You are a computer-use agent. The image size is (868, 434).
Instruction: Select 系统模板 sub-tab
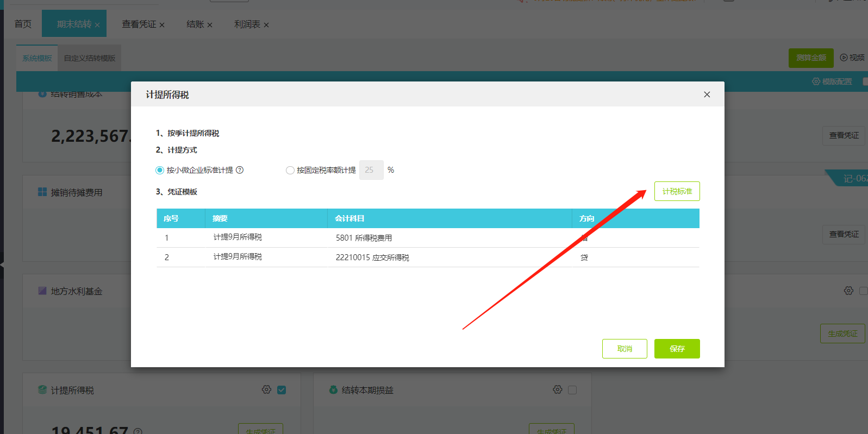(x=37, y=58)
